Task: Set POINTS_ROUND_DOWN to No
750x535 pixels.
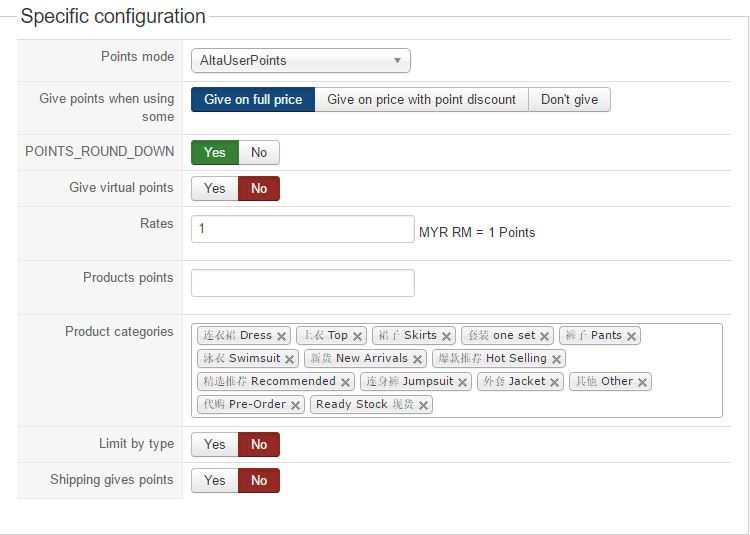Action: 259,152
